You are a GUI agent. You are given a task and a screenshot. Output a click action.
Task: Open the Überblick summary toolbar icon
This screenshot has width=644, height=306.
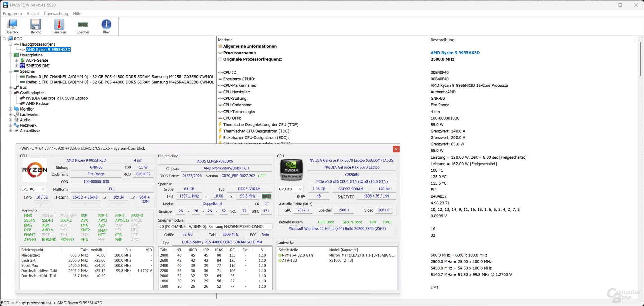click(x=12, y=26)
